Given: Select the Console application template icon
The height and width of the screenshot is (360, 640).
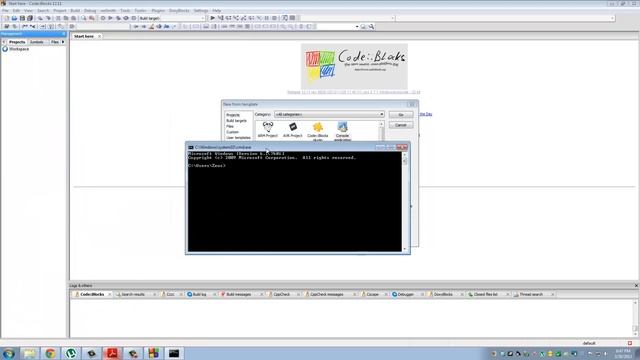Looking at the screenshot, I should point(342,131).
